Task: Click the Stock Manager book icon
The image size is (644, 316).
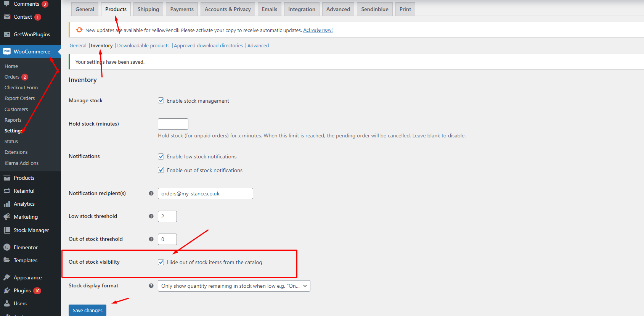Action: pyautogui.click(x=7, y=230)
